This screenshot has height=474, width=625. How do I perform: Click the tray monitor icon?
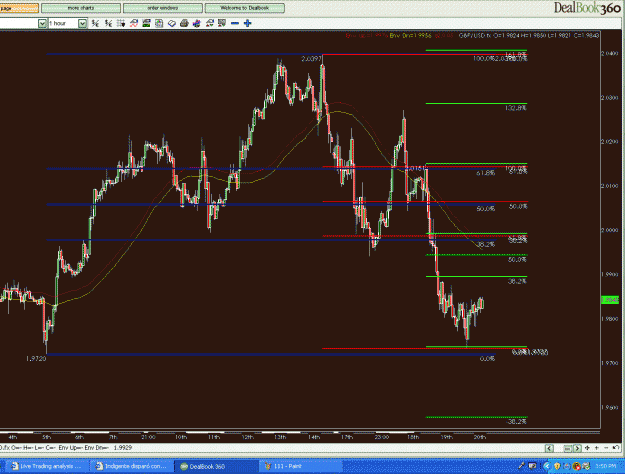pyautogui.click(x=533, y=466)
